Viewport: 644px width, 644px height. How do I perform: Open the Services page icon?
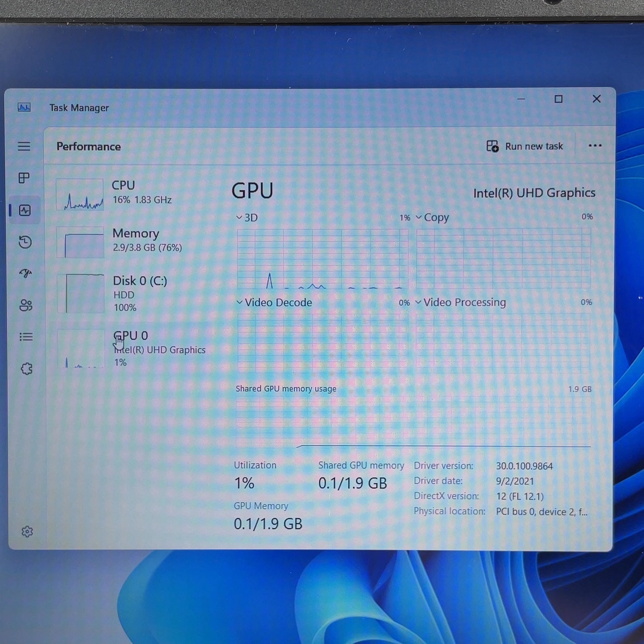click(27, 368)
